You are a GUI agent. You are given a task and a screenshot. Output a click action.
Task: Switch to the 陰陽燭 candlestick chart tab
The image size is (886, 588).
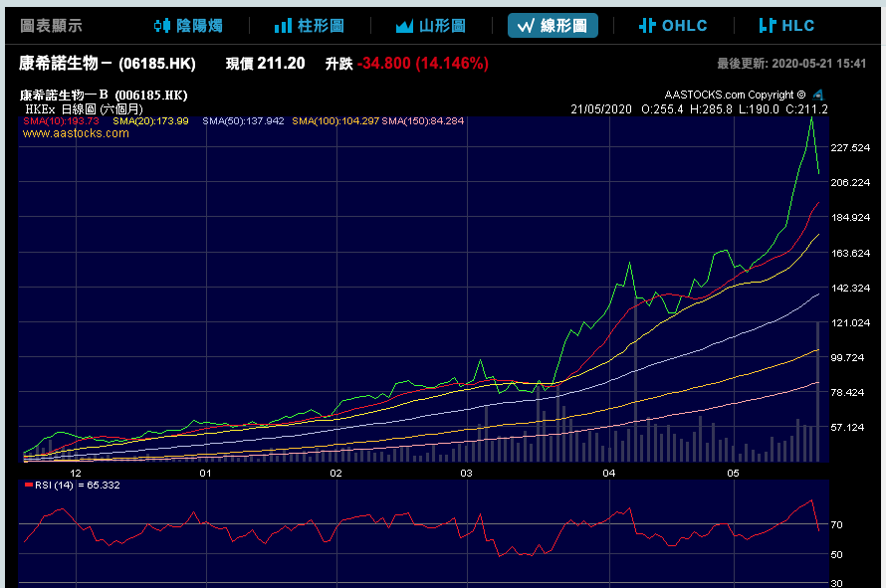tap(188, 26)
